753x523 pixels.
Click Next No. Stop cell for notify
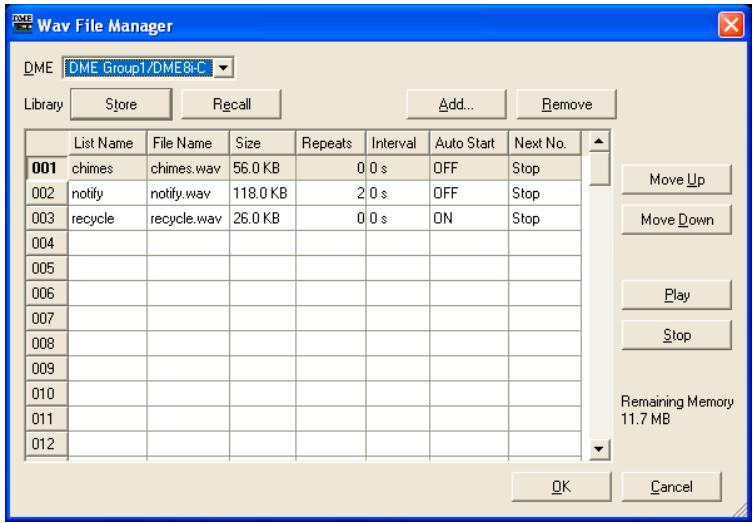pos(545,194)
